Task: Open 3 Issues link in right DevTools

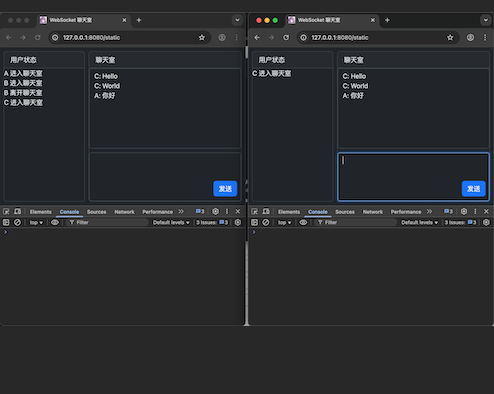Action: 460,222
